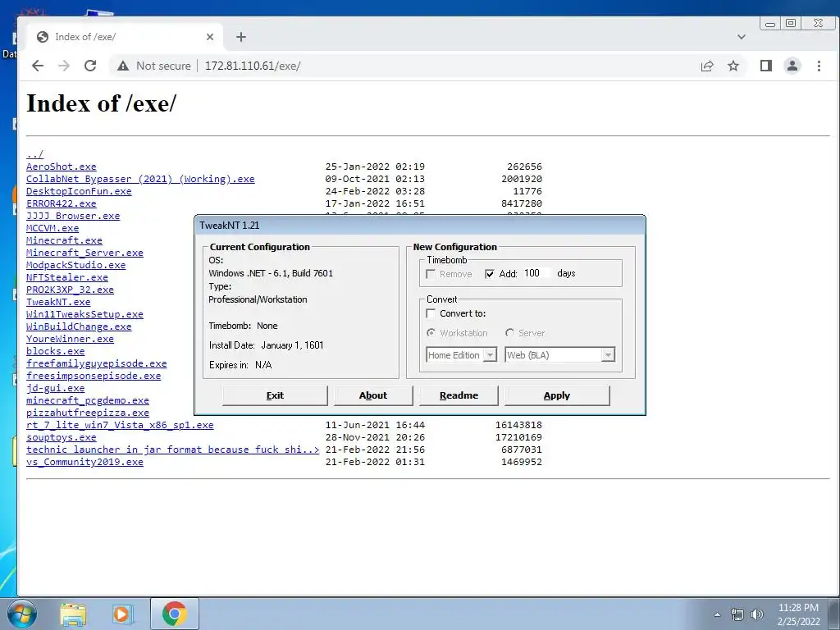Close the Index of /exe/ tab

[x=210, y=37]
